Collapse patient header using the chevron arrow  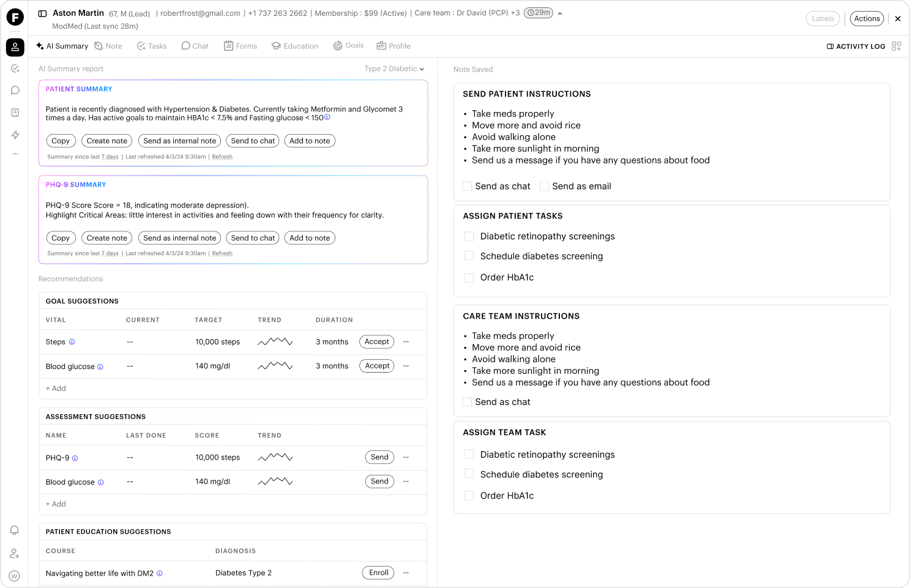[560, 13]
